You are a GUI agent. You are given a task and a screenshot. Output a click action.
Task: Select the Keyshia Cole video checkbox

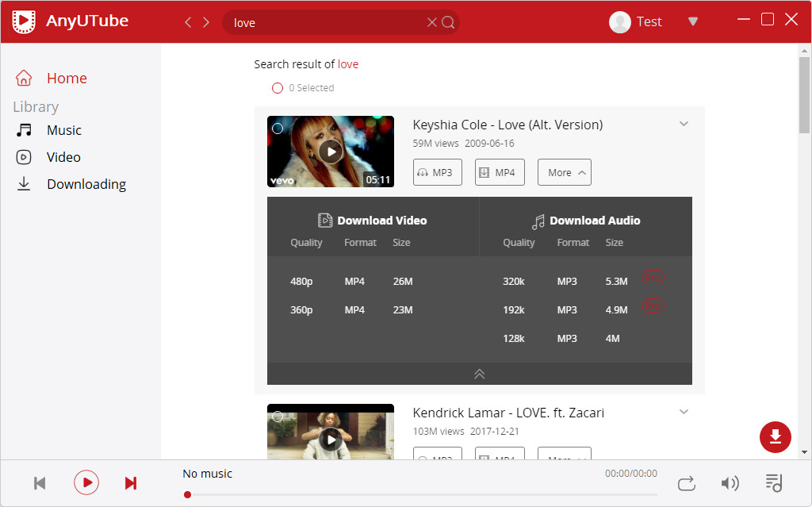[278, 128]
